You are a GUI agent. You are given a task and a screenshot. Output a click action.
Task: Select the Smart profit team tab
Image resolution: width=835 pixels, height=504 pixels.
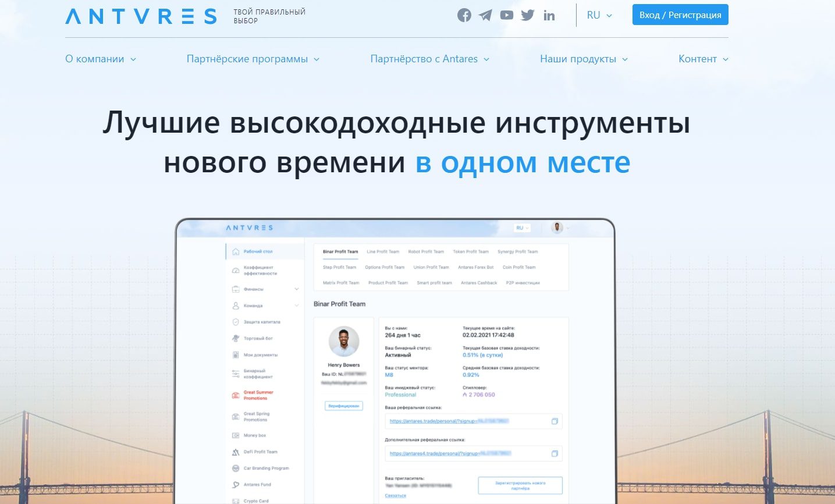point(434,283)
